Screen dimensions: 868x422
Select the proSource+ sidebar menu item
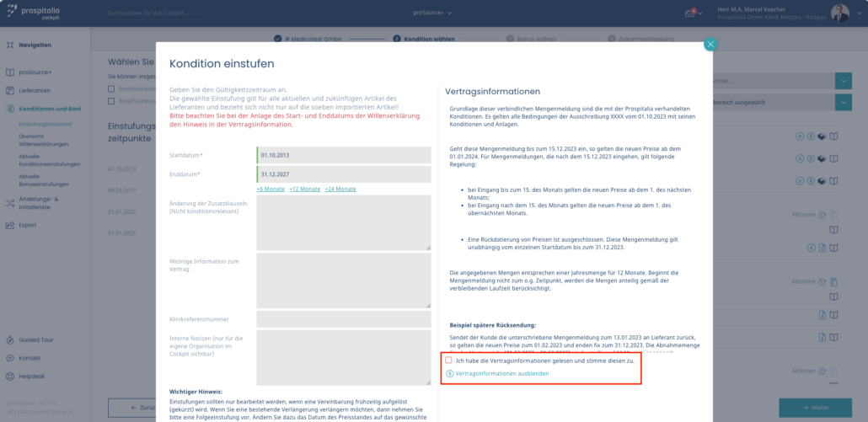tap(35, 72)
